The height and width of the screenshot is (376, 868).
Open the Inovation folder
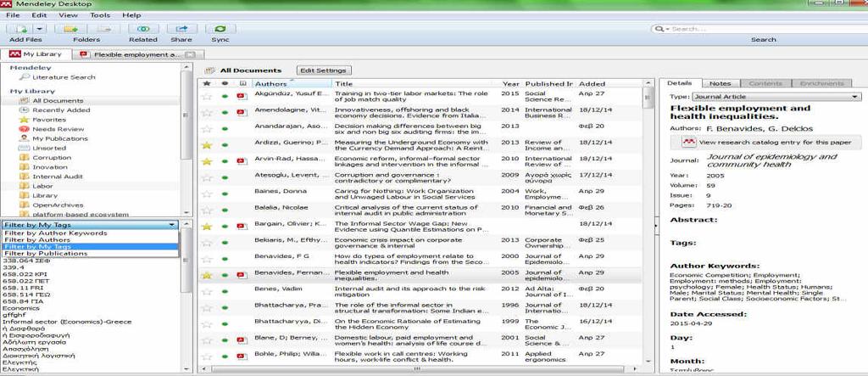click(50, 167)
